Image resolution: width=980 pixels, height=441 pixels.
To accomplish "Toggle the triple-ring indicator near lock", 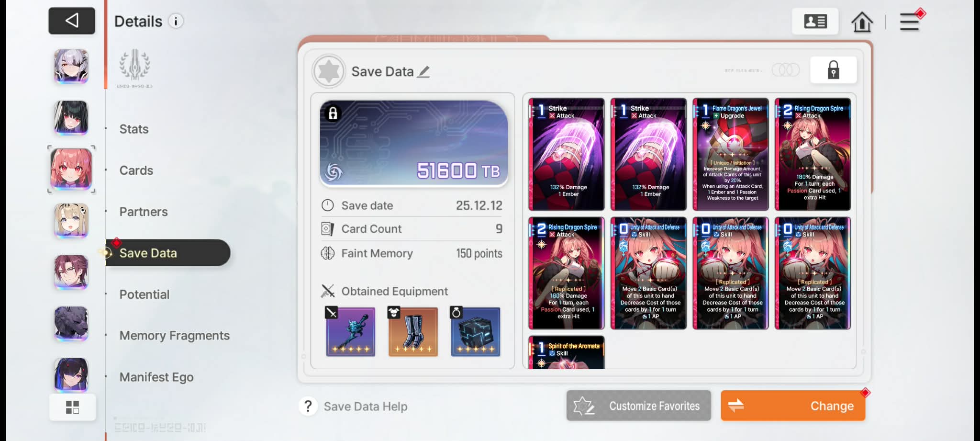I will (786, 70).
